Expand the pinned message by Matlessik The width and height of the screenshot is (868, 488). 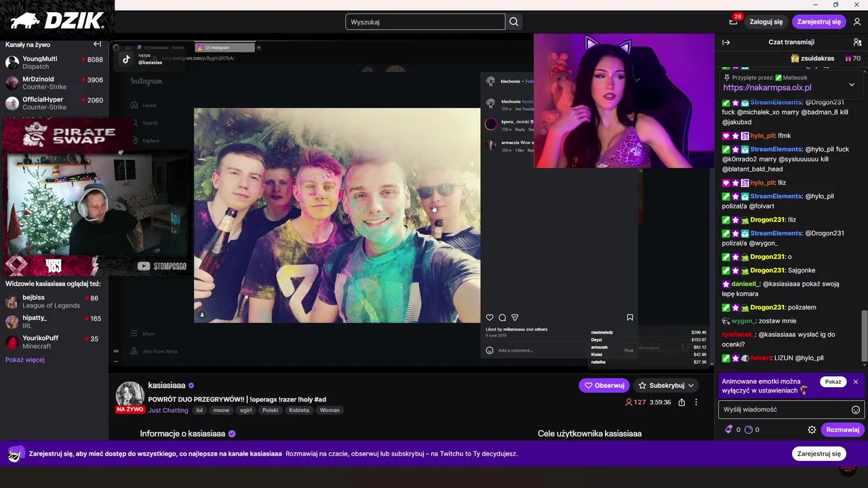852,84
